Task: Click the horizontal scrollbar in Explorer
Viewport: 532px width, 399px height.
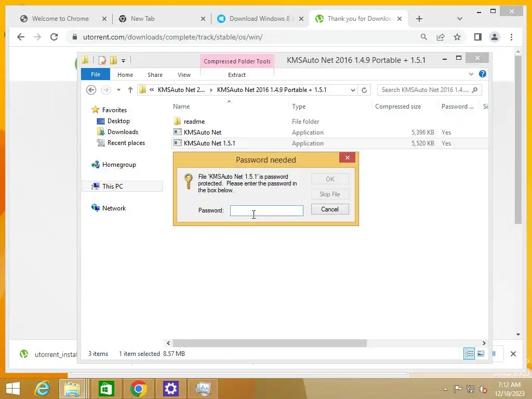Action: point(270,343)
